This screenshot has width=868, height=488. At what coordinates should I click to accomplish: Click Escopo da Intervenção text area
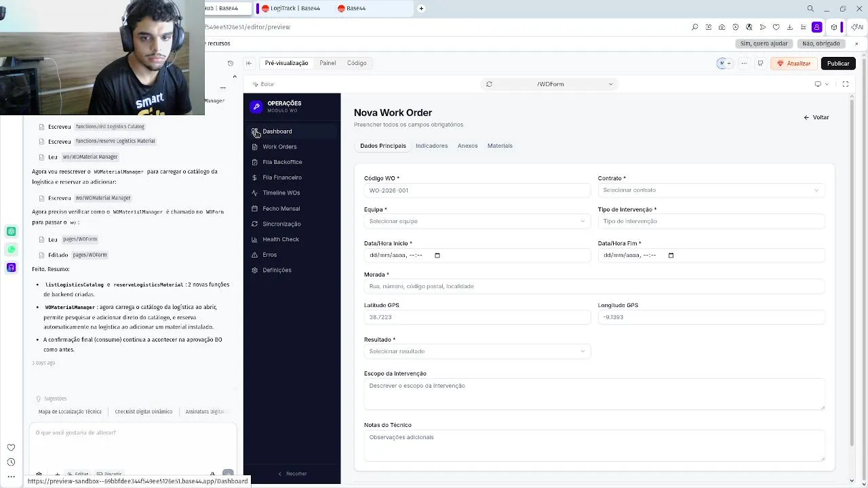(594, 394)
